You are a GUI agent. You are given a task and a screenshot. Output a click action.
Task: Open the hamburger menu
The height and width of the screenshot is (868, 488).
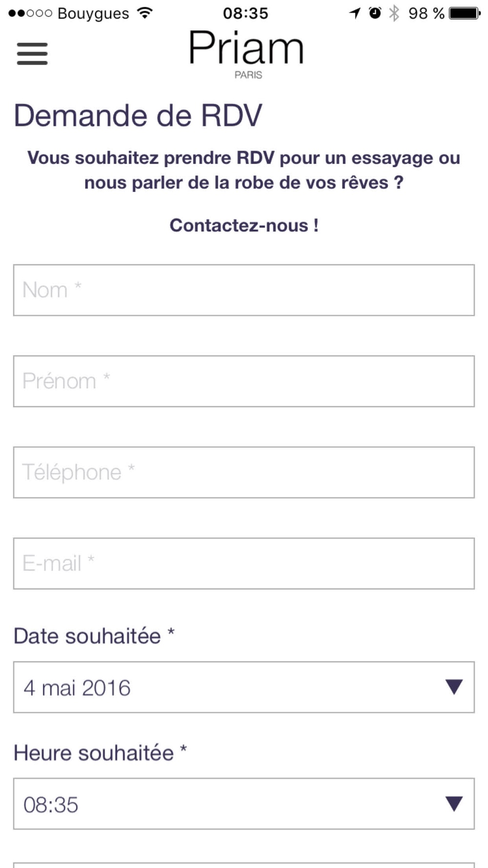[32, 53]
